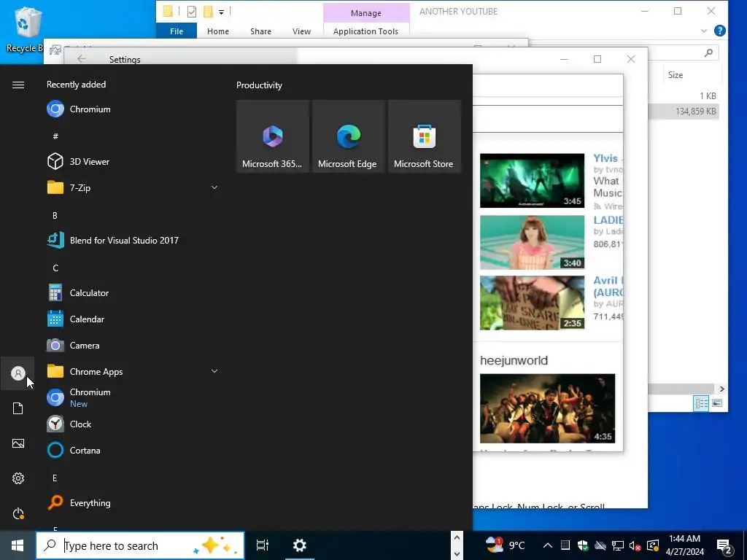The height and width of the screenshot is (560, 747).
Task: Open Documents from Start sidebar
Action: (x=18, y=408)
